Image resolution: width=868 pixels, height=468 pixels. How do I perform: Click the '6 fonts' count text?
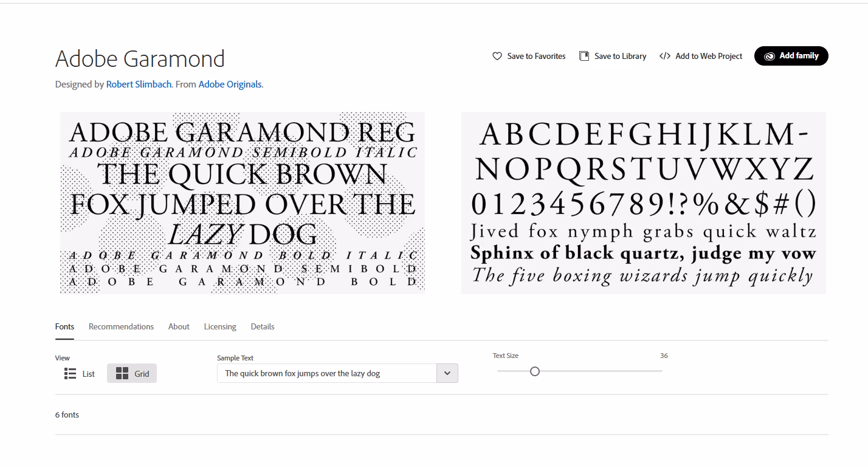pyautogui.click(x=67, y=415)
